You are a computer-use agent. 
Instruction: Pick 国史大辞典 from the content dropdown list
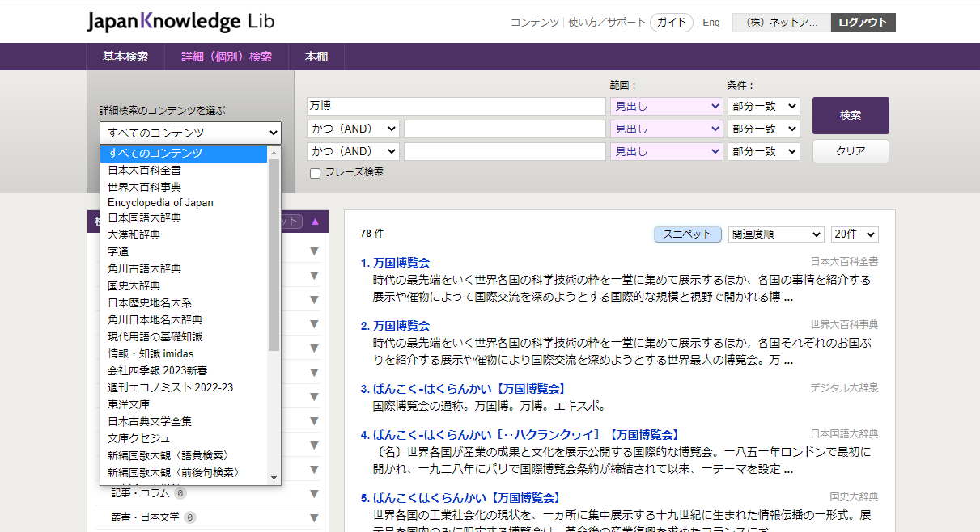point(184,285)
